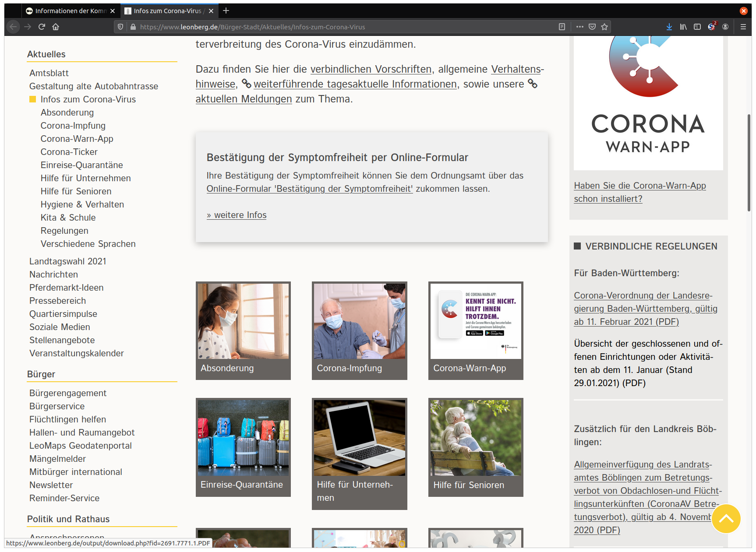Open the hamburger application menu
Screen dimensions: 756x552
coord(743,27)
